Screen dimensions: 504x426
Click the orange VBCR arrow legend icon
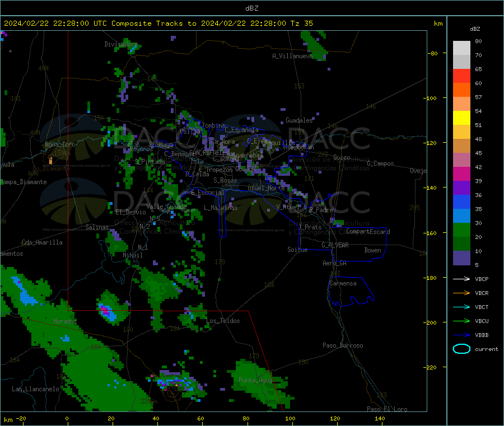click(461, 293)
